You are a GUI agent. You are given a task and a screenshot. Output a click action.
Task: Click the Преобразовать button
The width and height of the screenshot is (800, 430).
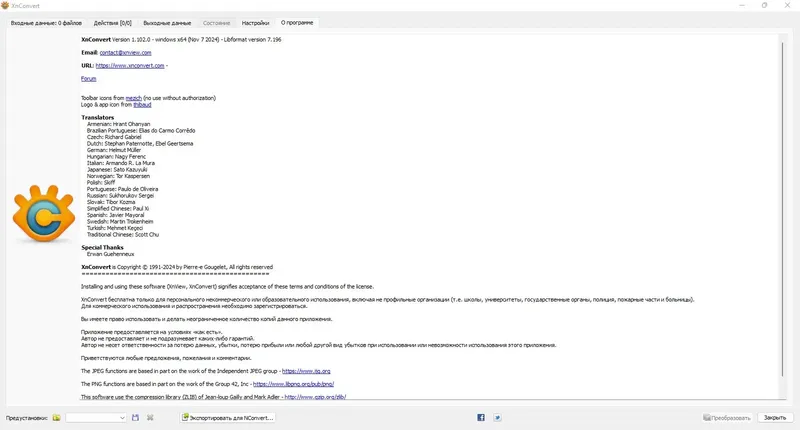point(727,418)
